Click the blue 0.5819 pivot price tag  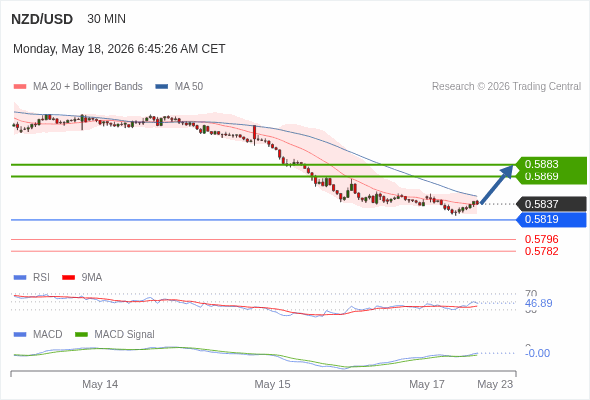pos(552,219)
